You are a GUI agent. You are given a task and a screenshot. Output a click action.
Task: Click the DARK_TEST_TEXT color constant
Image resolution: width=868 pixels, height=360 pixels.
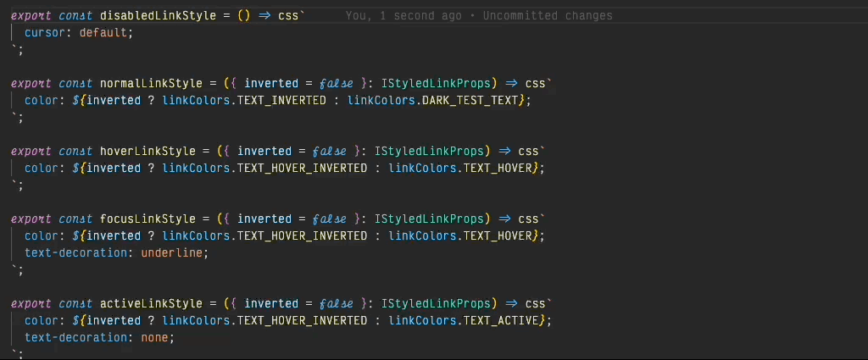470,101
